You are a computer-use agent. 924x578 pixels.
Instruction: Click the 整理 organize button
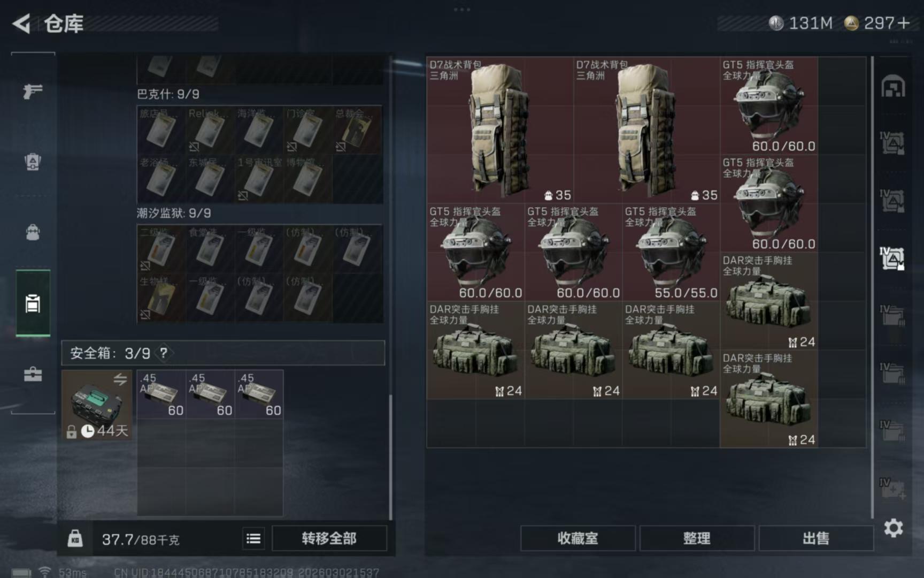(697, 538)
